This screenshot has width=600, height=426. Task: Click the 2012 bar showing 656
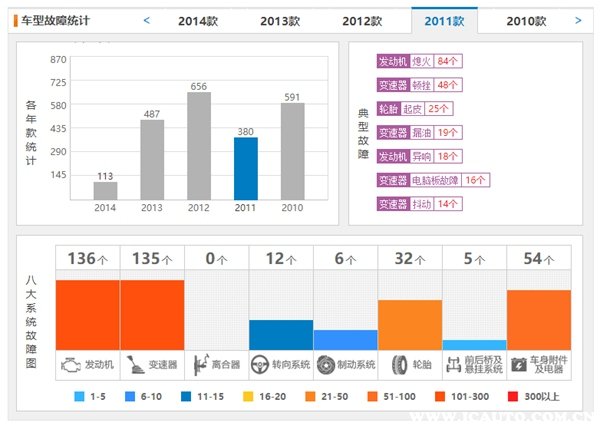click(x=199, y=145)
